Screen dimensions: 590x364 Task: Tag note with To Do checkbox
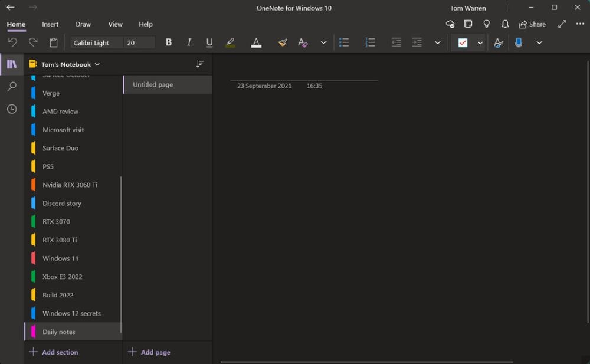tap(463, 42)
